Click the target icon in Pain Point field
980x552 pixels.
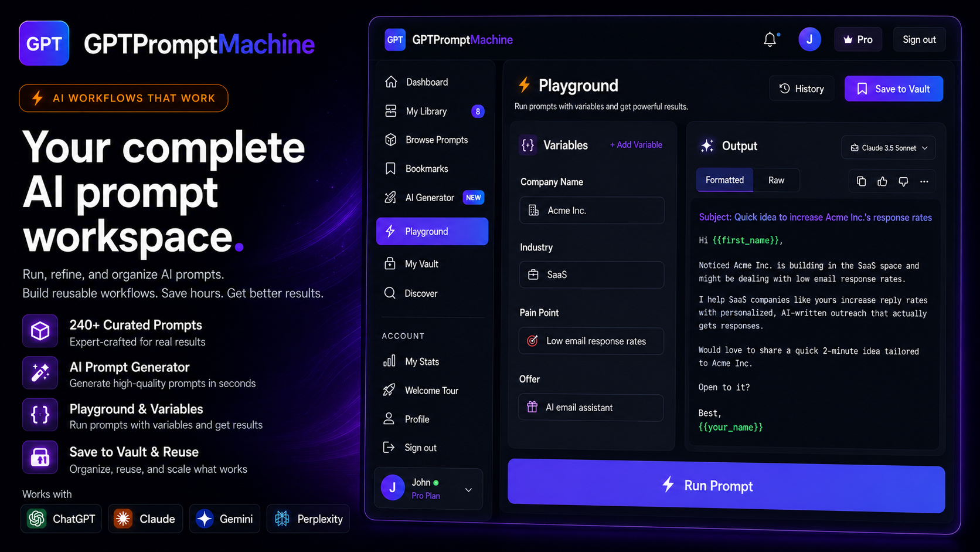click(532, 341)
